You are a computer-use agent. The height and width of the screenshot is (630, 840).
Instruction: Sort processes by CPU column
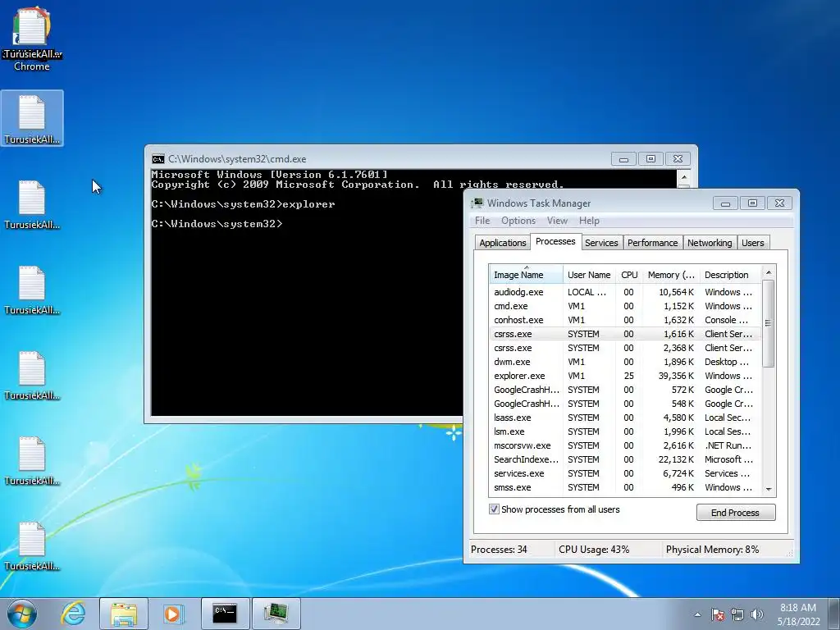(629, 275)
